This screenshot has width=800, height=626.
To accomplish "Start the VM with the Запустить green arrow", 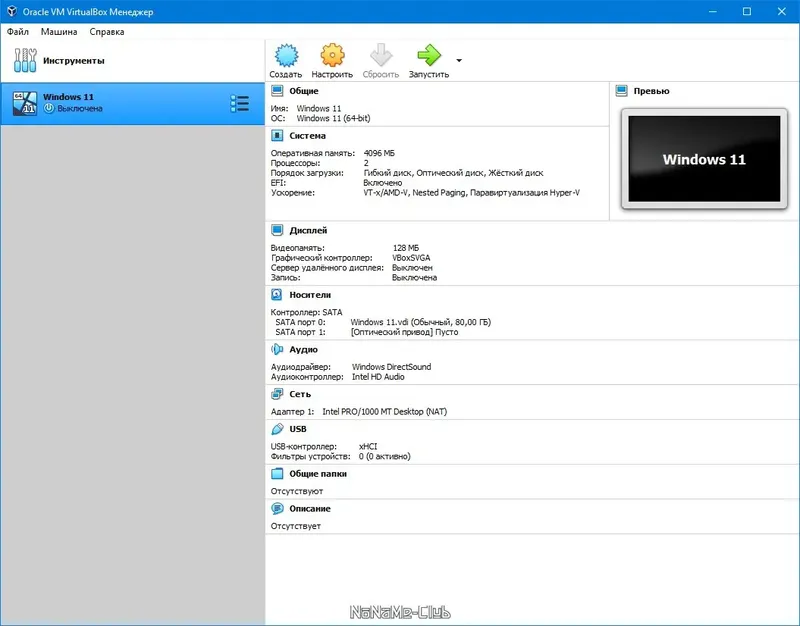I will (429, 55).
